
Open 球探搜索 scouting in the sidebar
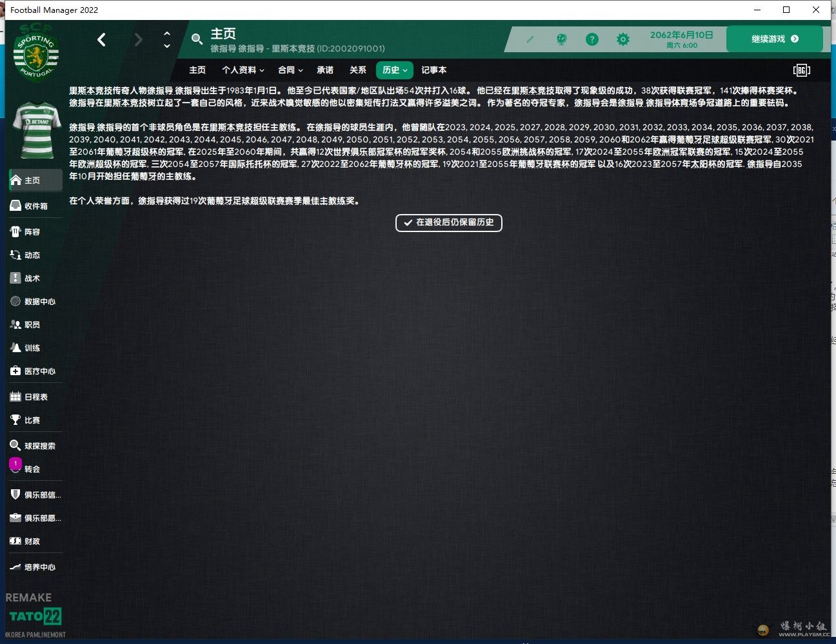(36, 446)
